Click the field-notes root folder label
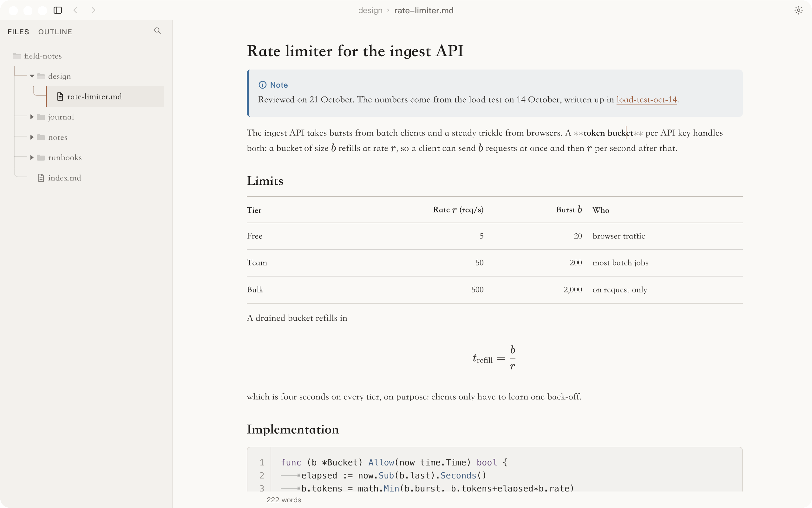Screen dimensions: 812x508 click(43, 56)
